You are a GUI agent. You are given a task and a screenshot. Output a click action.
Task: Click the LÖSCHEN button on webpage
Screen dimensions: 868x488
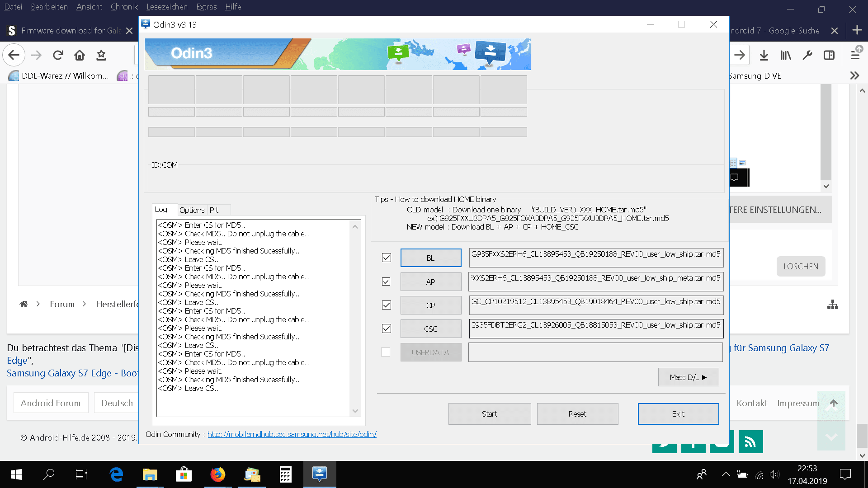(801, 267)
